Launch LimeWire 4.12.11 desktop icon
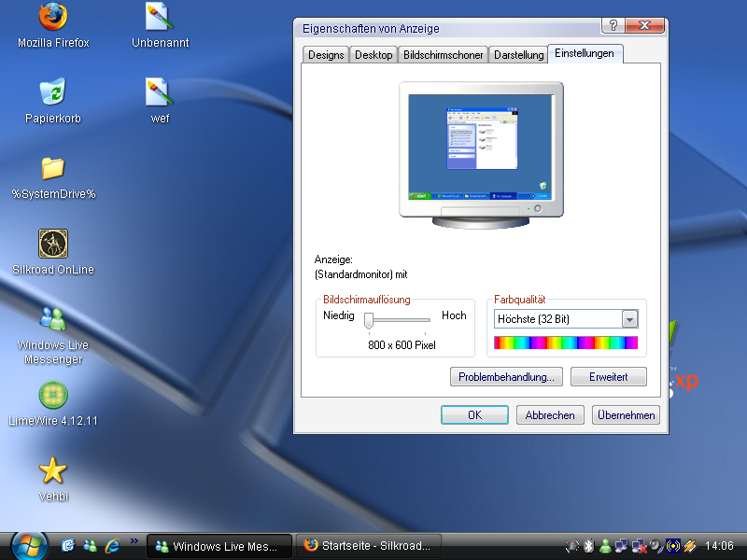This screenshot has width=747, height=560. [52, 395]
